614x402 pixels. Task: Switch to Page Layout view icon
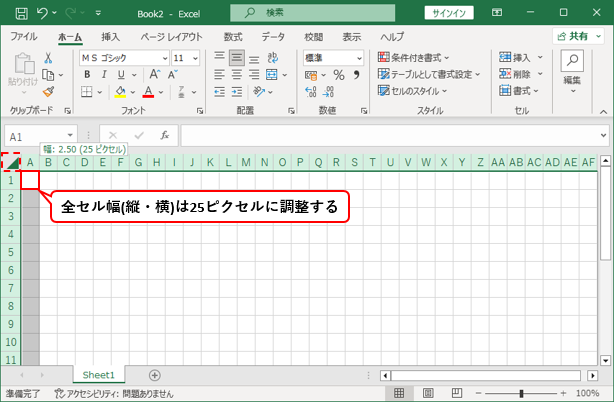(428, 393)
